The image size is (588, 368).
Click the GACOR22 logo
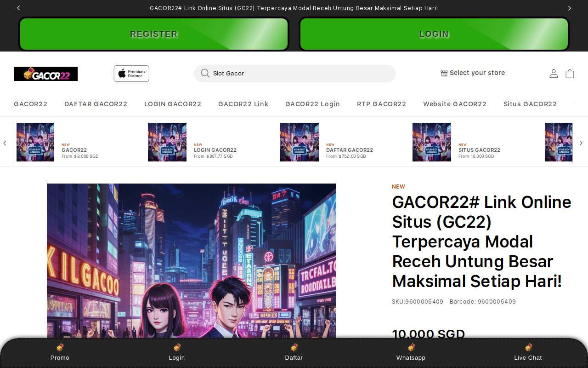(45, 74)
